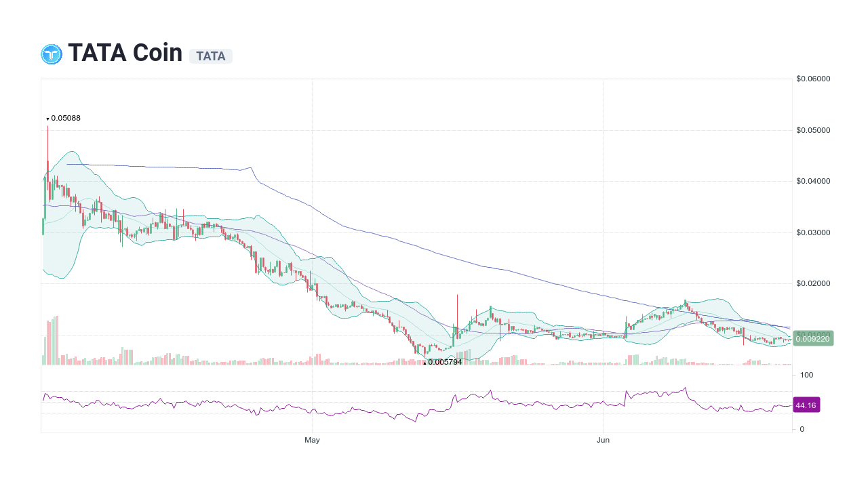The width and height of the screenshot is (868, 488).
Task: Click the 0.009220 current price label
Action: pyautogui.click(x=813, y=339)
